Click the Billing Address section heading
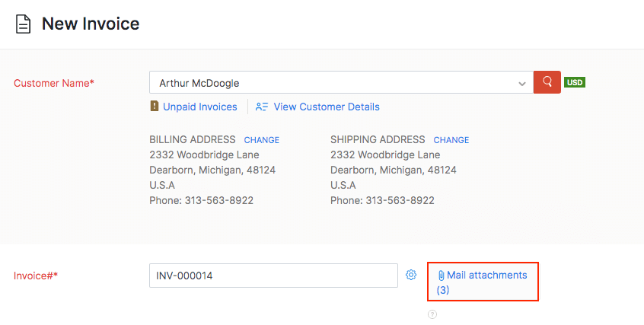The width and height of the screenshot is (644, 325). [x=192, y=140]
